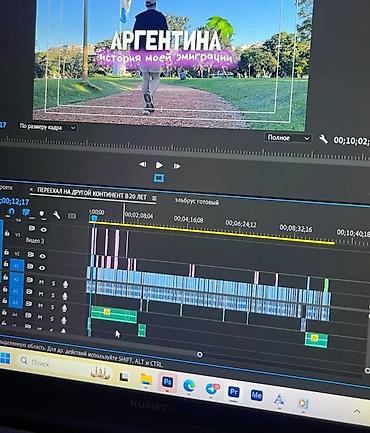Click the voice-over record mic on A4
Screen dimensions: 370x433
tap(64, 320)
